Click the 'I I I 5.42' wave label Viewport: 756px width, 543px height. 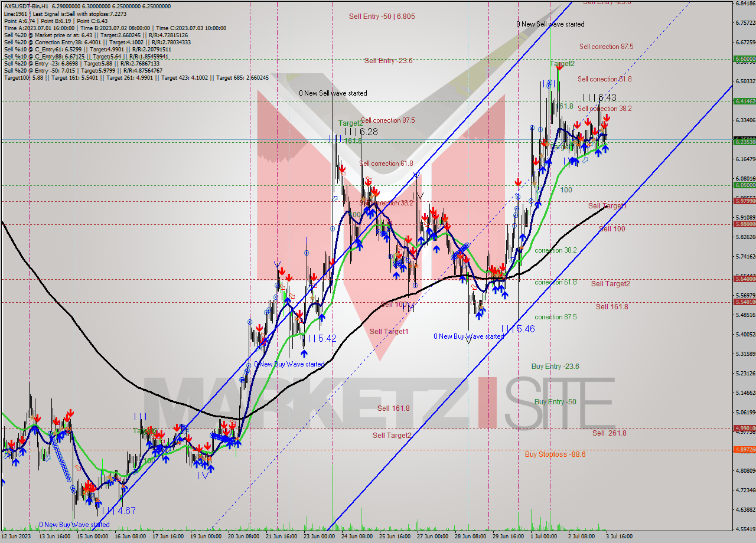click(x=320, y=338)
